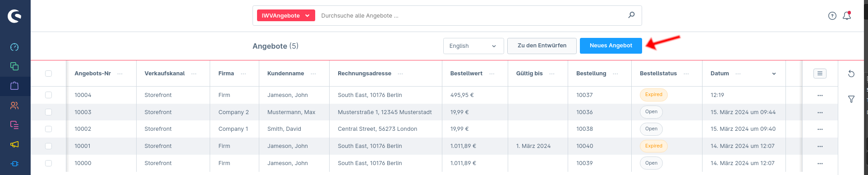This screenshot has width=868, height=175.
Task: Open row actions for offer 10001
Action: coord(820,147)
